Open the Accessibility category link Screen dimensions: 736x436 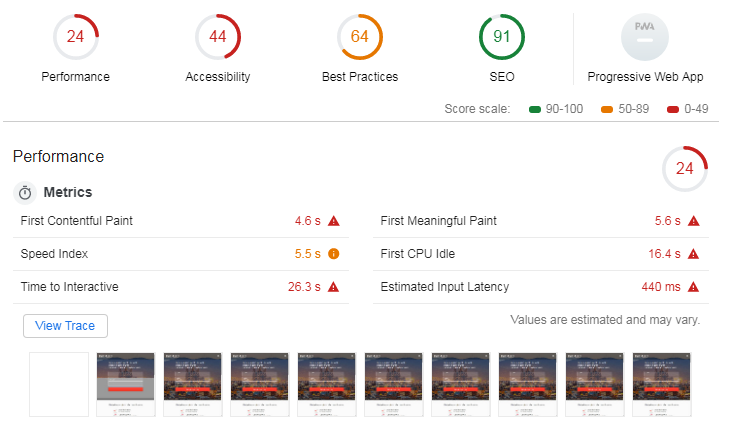click(218, 77)
